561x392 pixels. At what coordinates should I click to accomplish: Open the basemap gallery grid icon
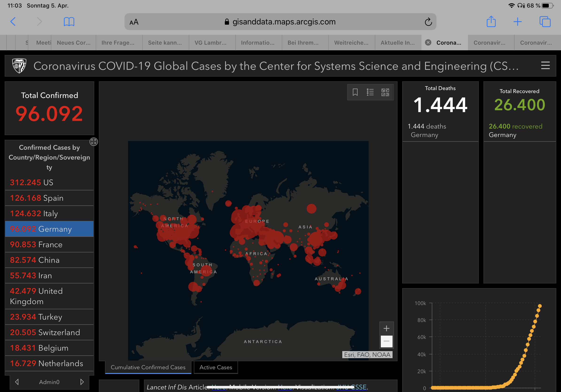coord(385,92)
